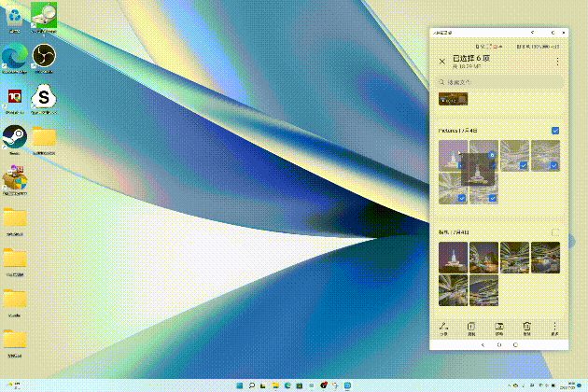The width and height of the screenshot is (588, 392).
Task: Check the second album group select-all checkbox
Action: pos(555,232)
